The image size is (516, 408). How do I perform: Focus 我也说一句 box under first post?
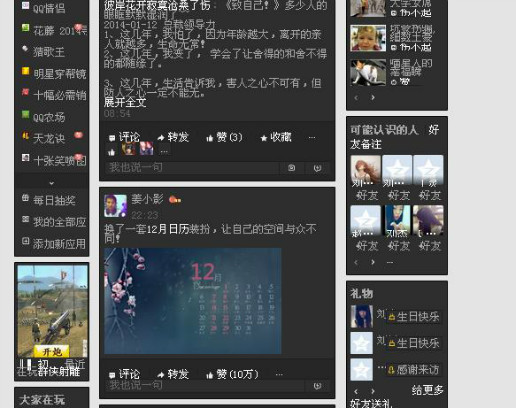192,167
